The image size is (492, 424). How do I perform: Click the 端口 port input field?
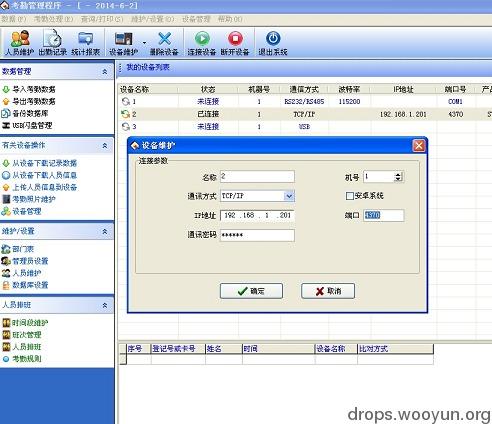click(x=384, y=215)
